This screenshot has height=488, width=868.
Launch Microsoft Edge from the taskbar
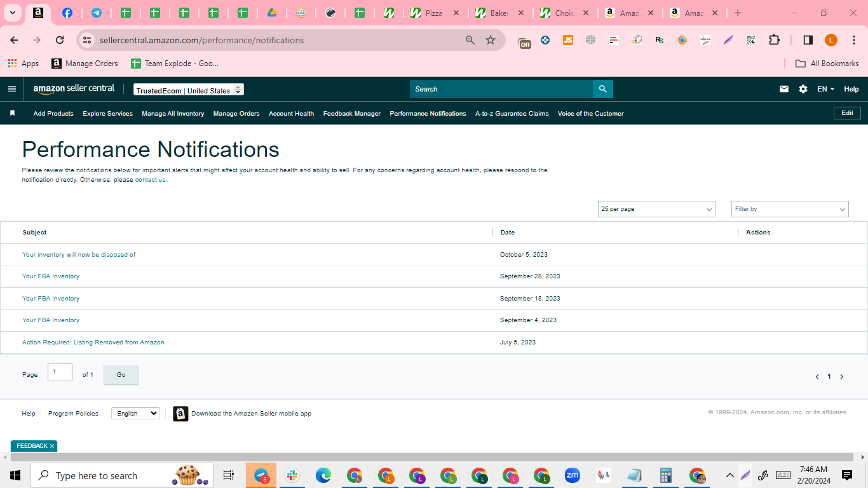[x=323, y=475]
